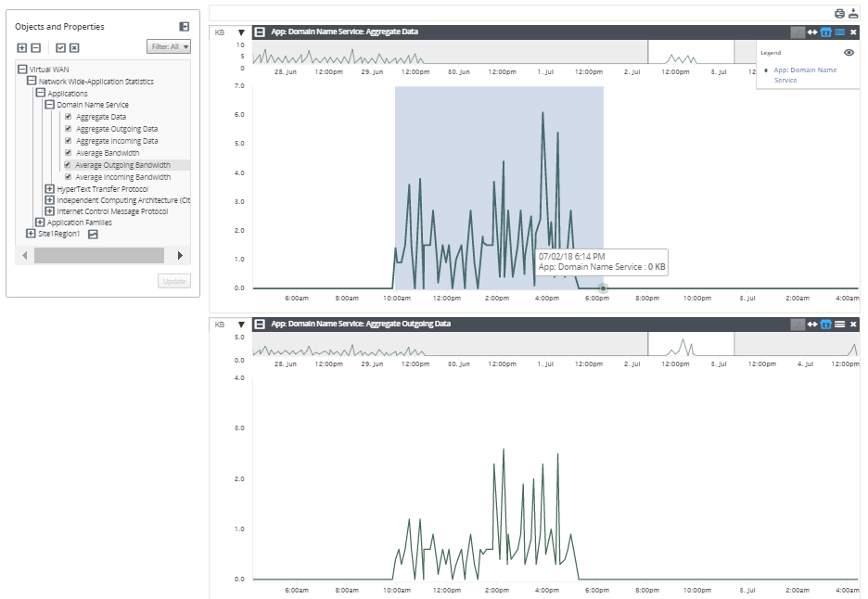Open the KB unit dropdown arrow on Aggregate Data chart
868x599 pixels.
[241, 32]
